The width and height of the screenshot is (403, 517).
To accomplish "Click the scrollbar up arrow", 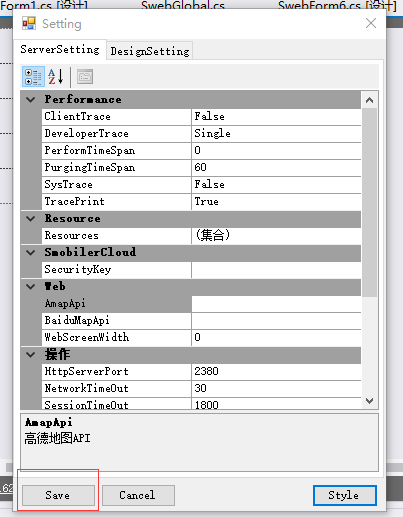I will [369, 100].
